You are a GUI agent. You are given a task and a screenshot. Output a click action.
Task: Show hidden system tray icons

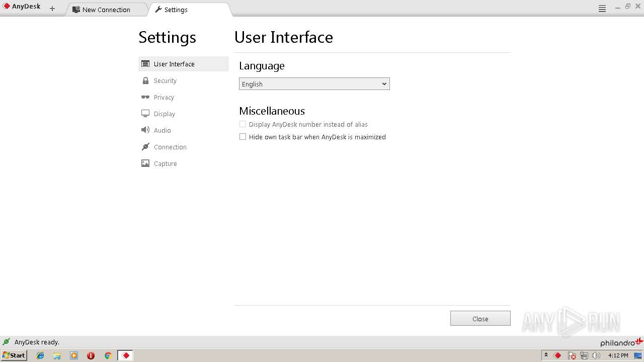546,355
